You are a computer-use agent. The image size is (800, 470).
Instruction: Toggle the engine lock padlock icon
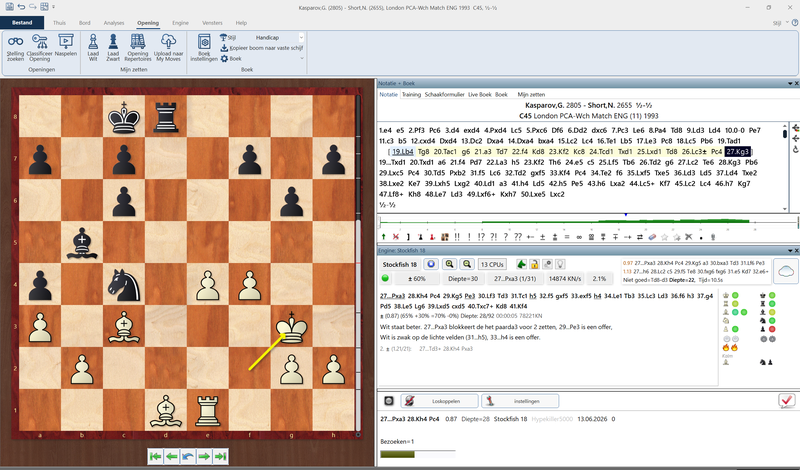point(534,264)
